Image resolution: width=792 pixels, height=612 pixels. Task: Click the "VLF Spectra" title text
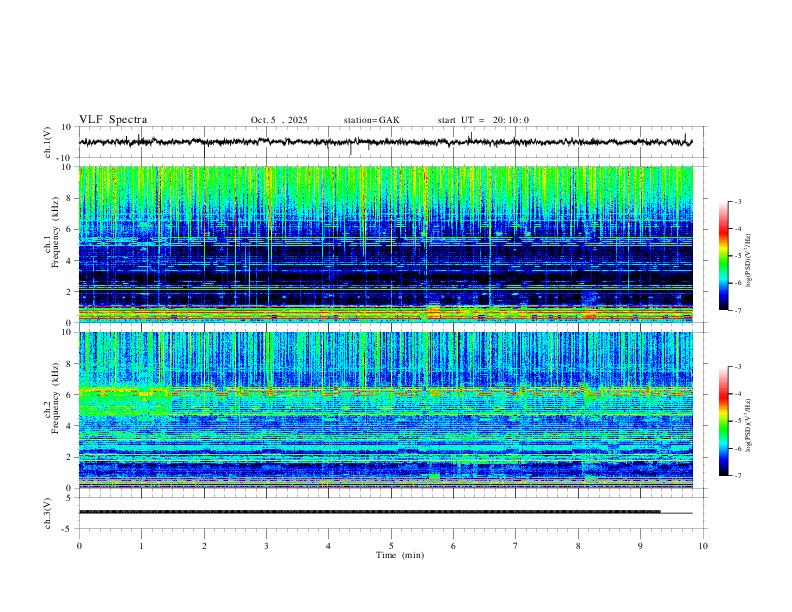(x=113, y=120)
